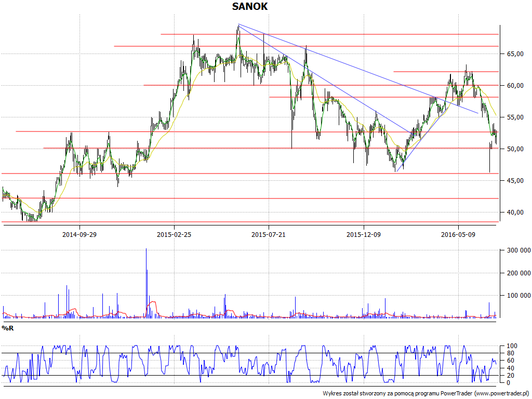Image resolution: width=532 pixels, height=399 pixels.
Task: Click the 40,00 price axis label
Action: pyautogui.click(x=515, y=212)
